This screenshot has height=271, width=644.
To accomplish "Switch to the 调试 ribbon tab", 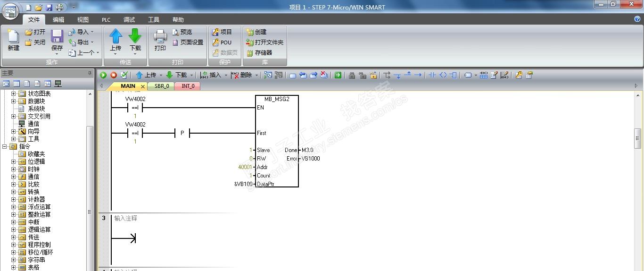I will (x=129, y=19).
